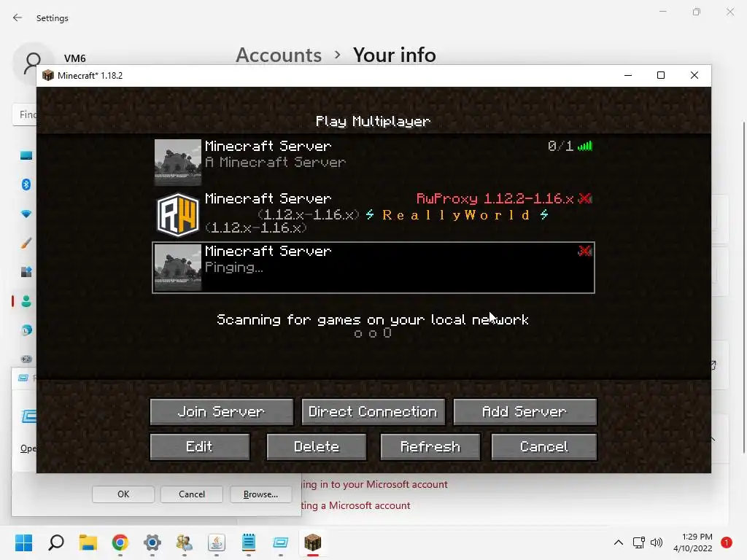Focus the Find a setting search box
This screenshot has height=560, width=747.
click(25, 114)
